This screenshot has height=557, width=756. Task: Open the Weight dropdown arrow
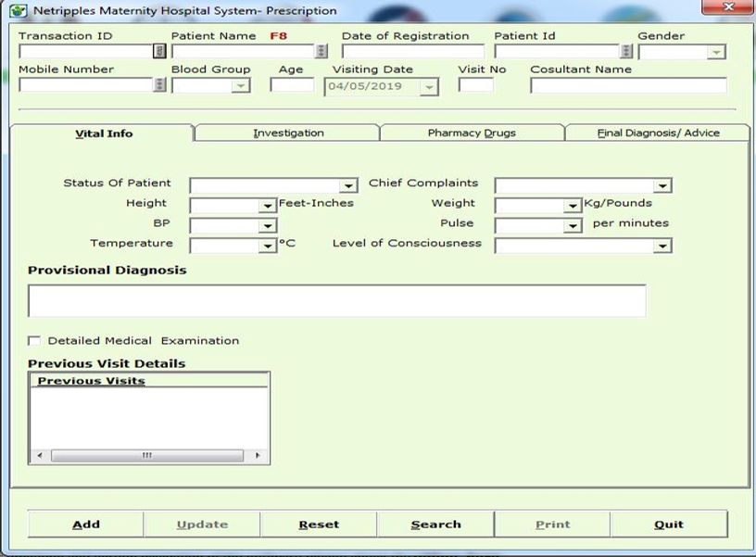(x=573, y=206)
